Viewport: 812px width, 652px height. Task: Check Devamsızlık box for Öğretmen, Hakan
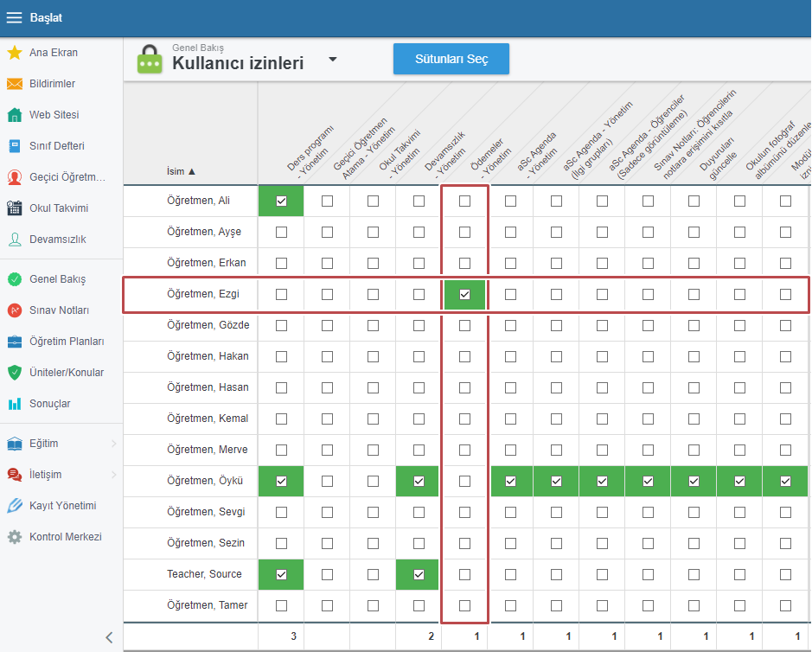[x=419, y=357]
